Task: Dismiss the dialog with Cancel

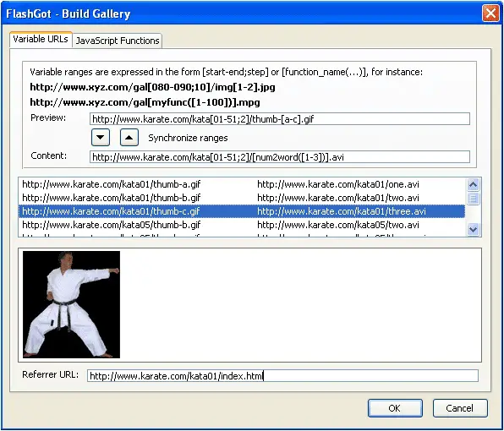Action: coord(460,408)
